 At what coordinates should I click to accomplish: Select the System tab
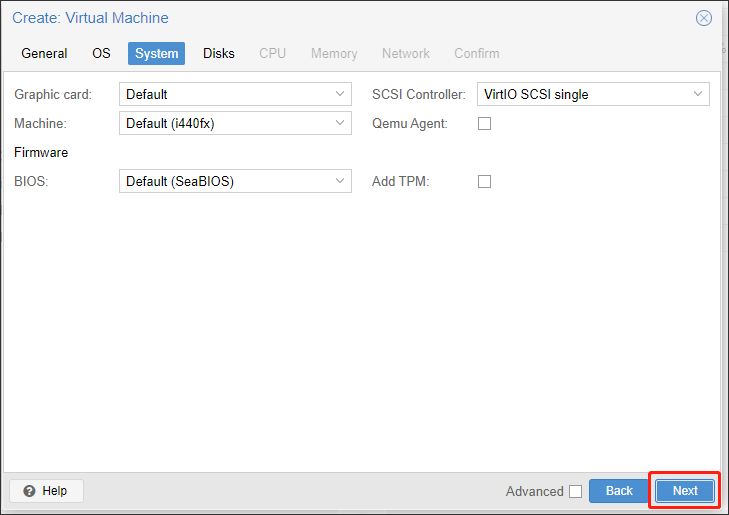[156, 53]
